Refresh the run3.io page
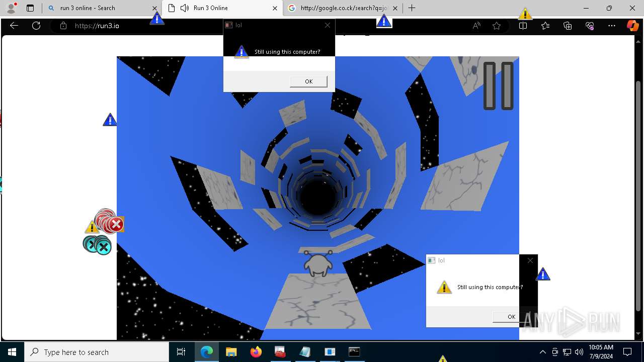644x362 pixels. [x=36, y=26]
